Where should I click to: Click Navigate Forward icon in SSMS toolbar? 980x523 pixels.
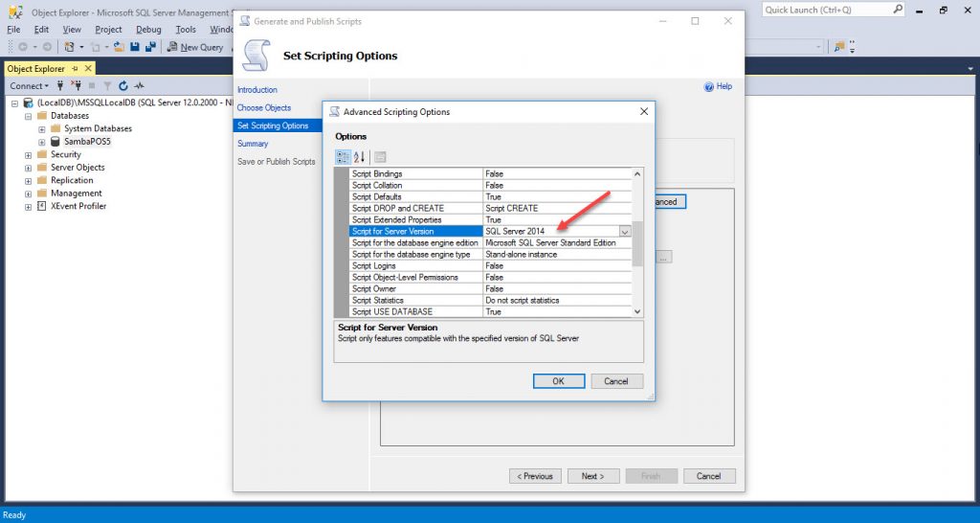(47, 47)
